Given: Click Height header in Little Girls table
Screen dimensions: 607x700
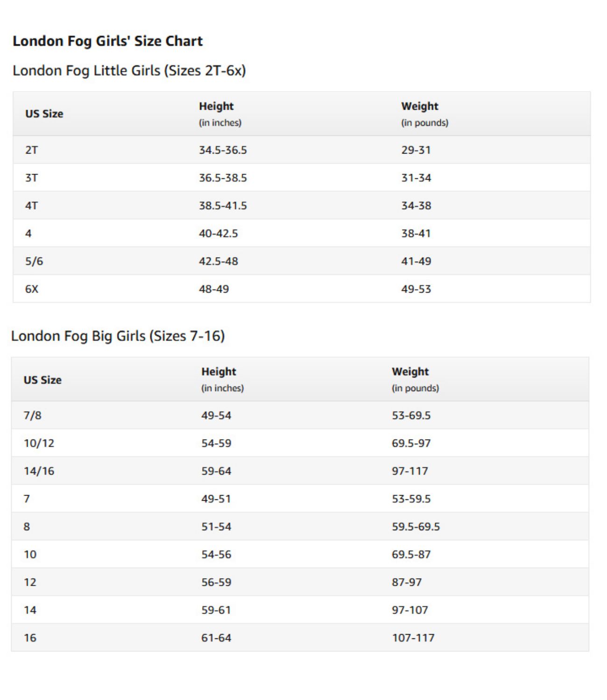Looking at the screenshot, I should (216, 106).
